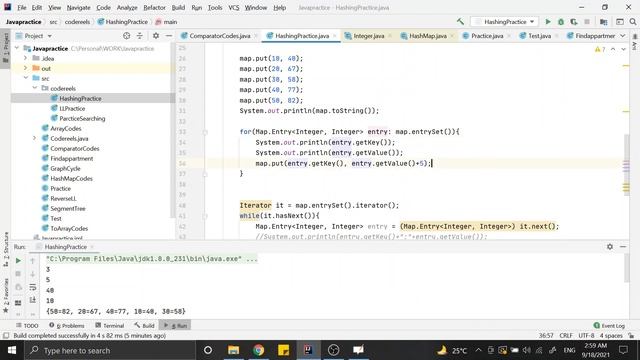Click main method breadcrumb
Screen dimensions: 640x360
[167, 22]
